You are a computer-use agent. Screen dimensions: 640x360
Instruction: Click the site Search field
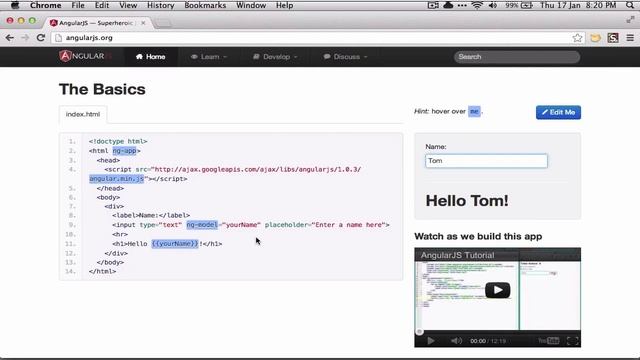tap(517, 57)
